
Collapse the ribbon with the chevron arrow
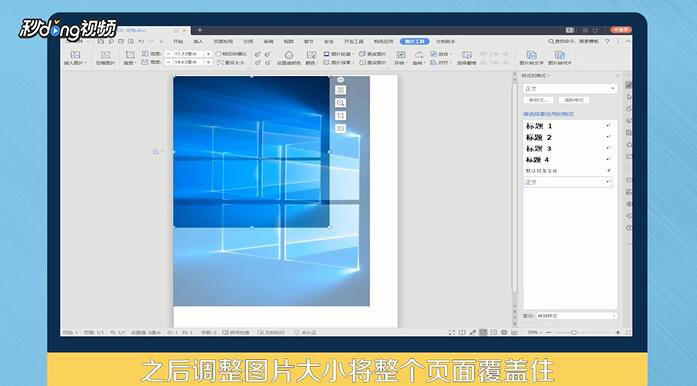coord(628,41)
